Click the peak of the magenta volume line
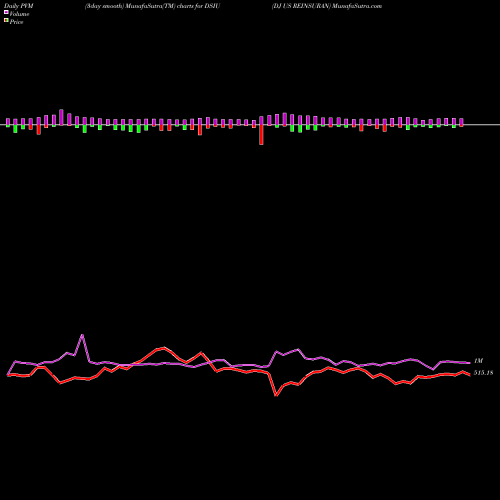This screenshot has width=500, height=500. (x=82, y=335)
